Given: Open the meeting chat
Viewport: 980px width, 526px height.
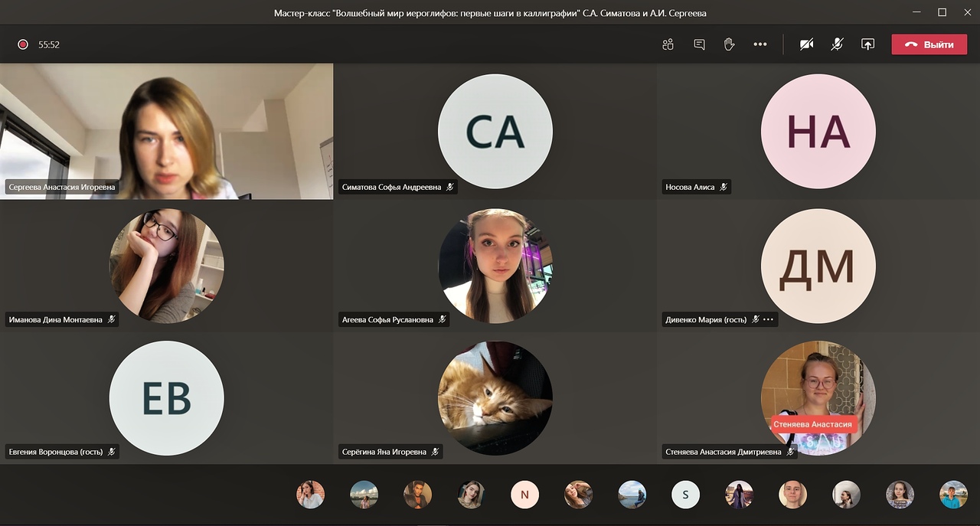Looking at the screenshot, I should click(699, 44).
